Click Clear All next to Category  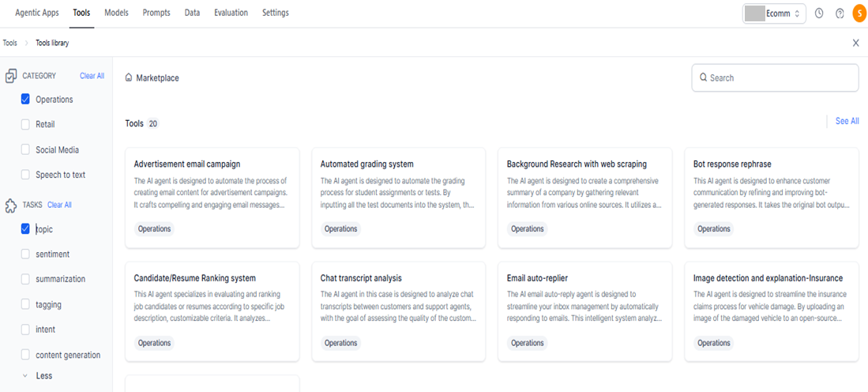[x=92, y=76]
